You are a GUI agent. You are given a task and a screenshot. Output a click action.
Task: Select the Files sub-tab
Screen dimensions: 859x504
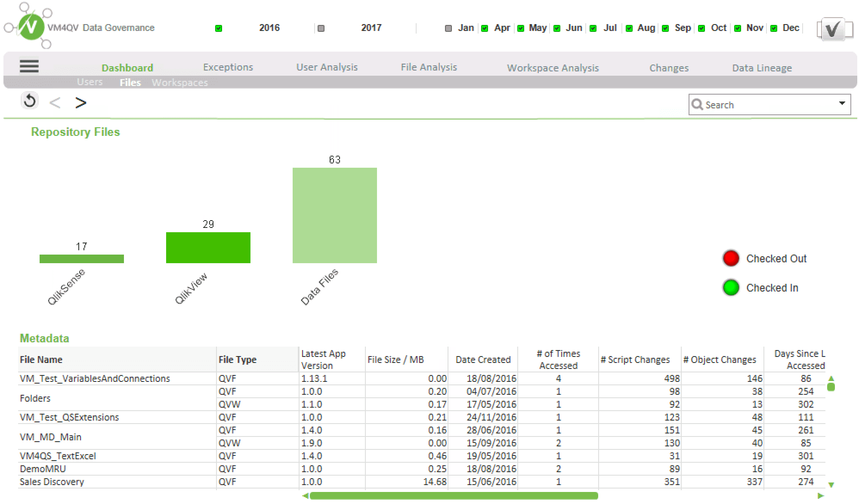point(130,83)
